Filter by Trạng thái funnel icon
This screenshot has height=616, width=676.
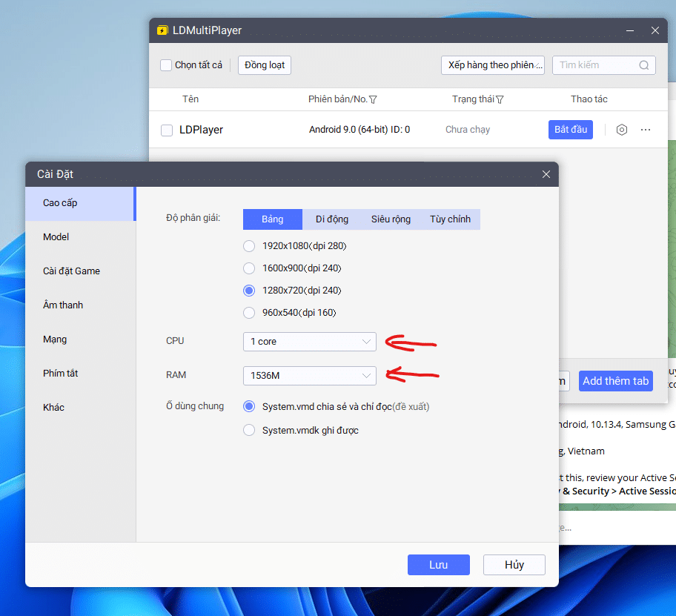tap(500, 99)
